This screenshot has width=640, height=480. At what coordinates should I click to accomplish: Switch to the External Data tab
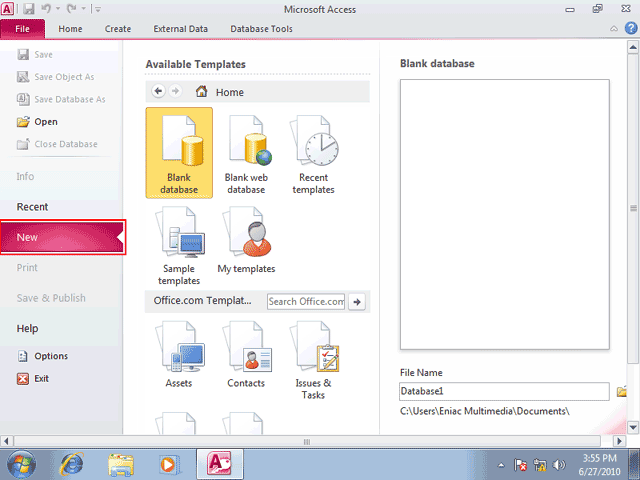point(180,29)
